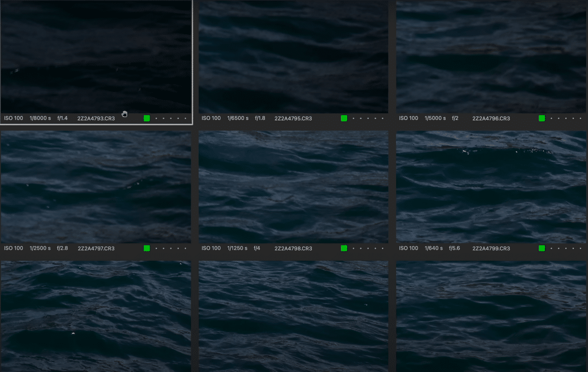
Task: Click the file name 2Z2A4798.CR3
Action: click(293, 249)
